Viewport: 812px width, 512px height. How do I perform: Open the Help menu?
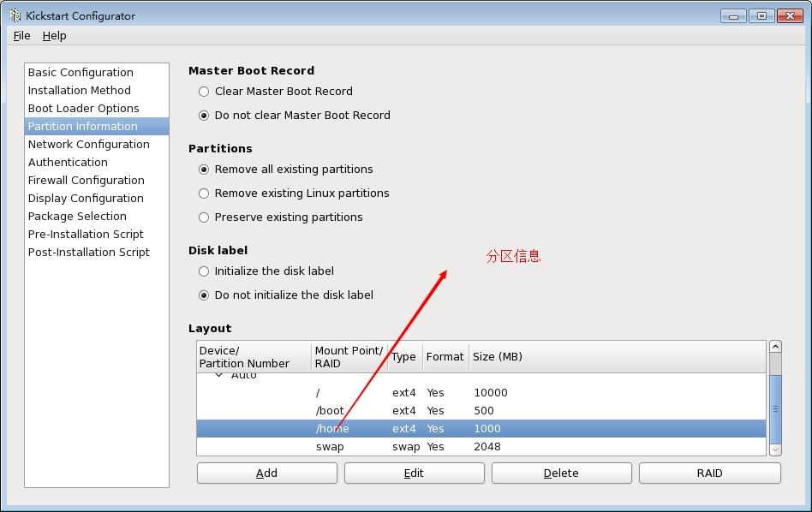point(54,36)
